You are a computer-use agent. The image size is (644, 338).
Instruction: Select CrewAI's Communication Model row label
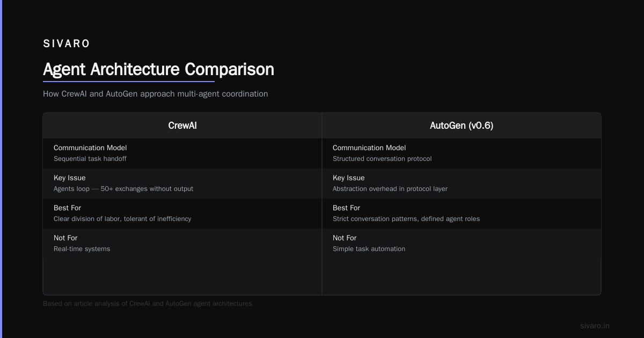90,148
